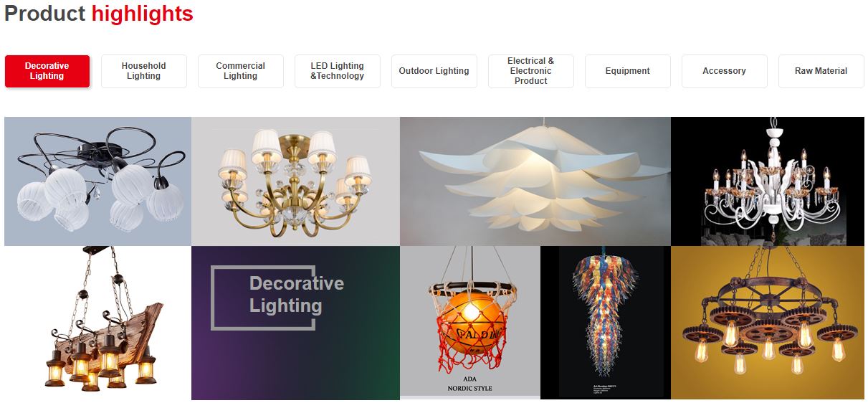View the brass chandelier with fabric shades
Viewport: 868px width, 403px height.
[x=295, y=181]
